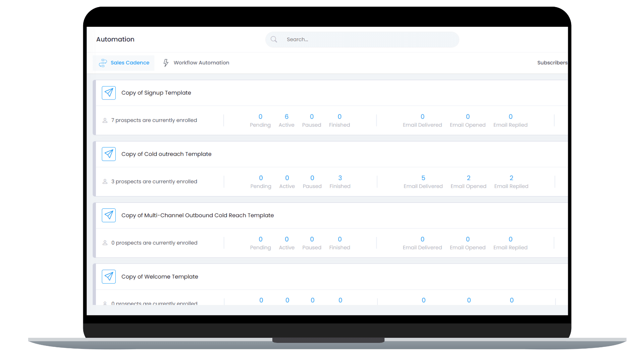Viewport: 644px width, 362px height.
Task: Check 2 Email Opened count on Cold outreach
Action: [x=468, y=181]
